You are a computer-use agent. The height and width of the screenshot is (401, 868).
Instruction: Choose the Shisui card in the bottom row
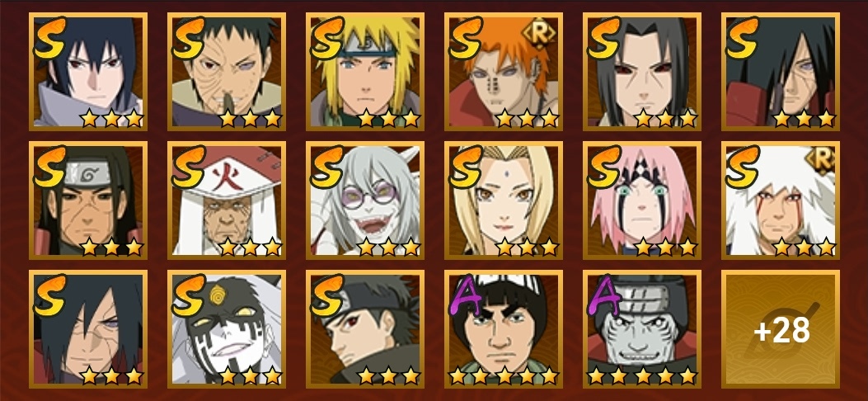(365, 329)
